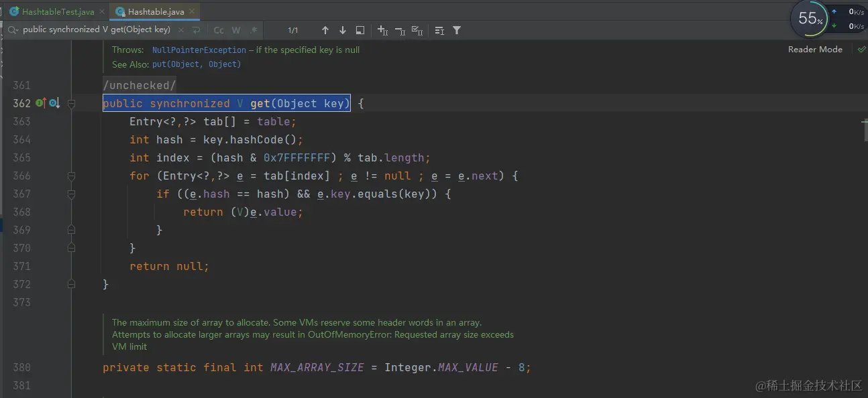This screenshot has height=398, width=868.
Task: Click the editor scrollbar marker
Action: 865,122
